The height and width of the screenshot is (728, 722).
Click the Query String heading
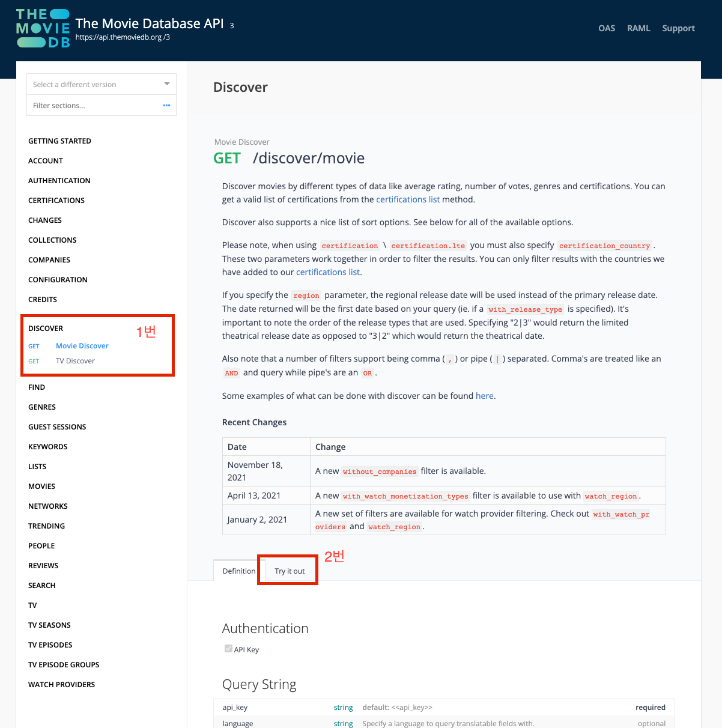pyautogui.click(x=259, y=685)
